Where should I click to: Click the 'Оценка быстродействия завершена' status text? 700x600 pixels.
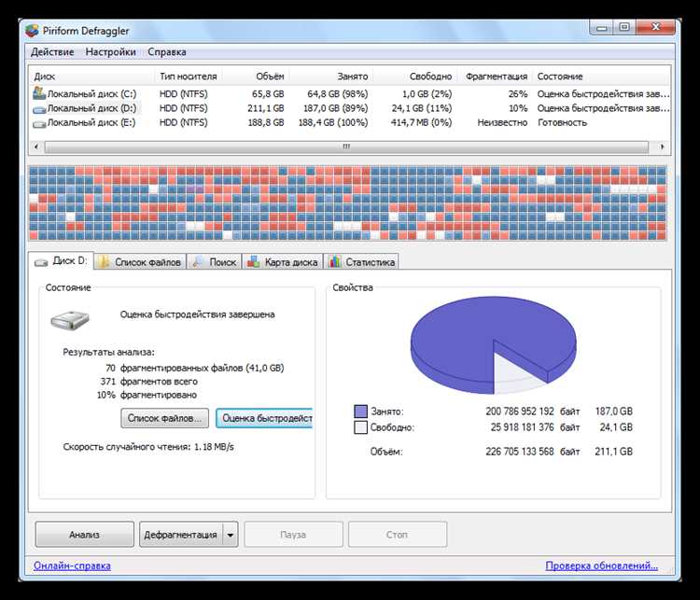(x=197, y=314)
